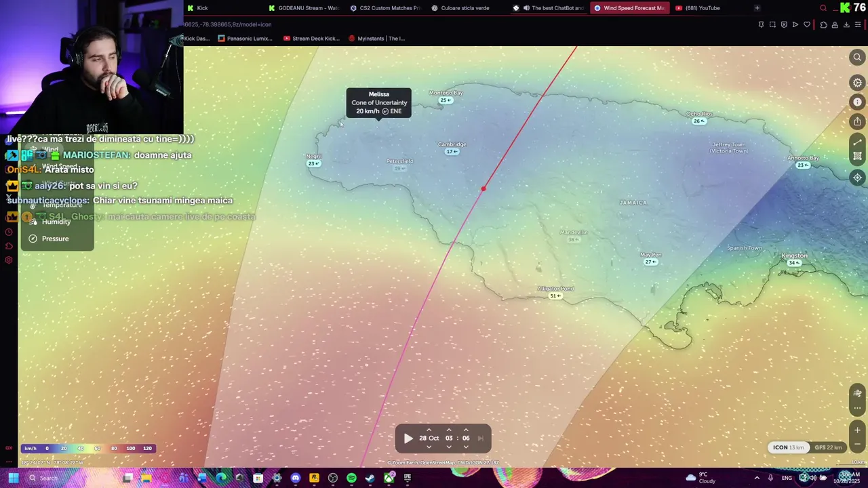Image resolution: width=868 pixels, height=488 pixels.
Task: Zoom in on the map
Action: pos(857,430)
